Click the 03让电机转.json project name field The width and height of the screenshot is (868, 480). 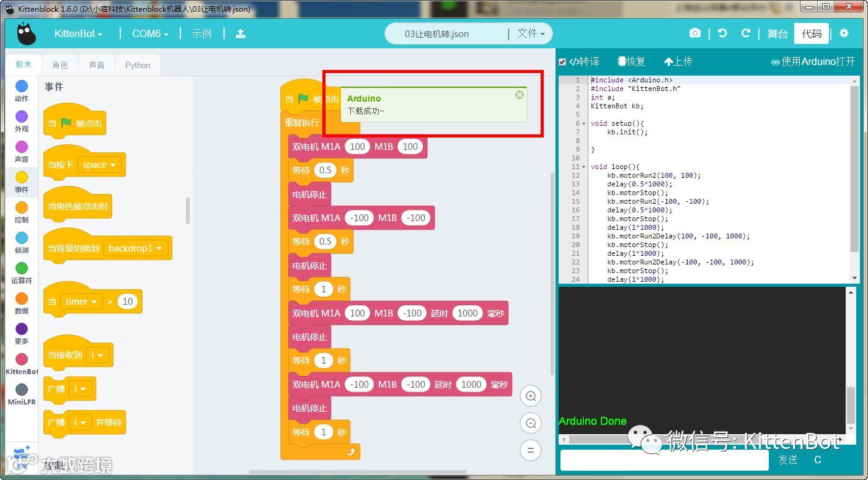coord(437,34)
